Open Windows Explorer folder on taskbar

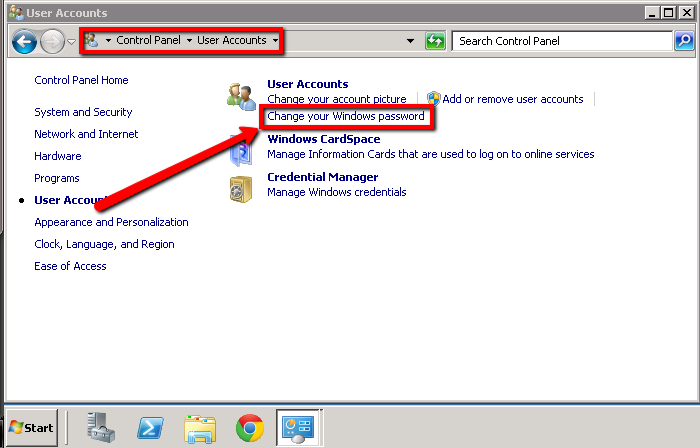[x=200, y=428]
